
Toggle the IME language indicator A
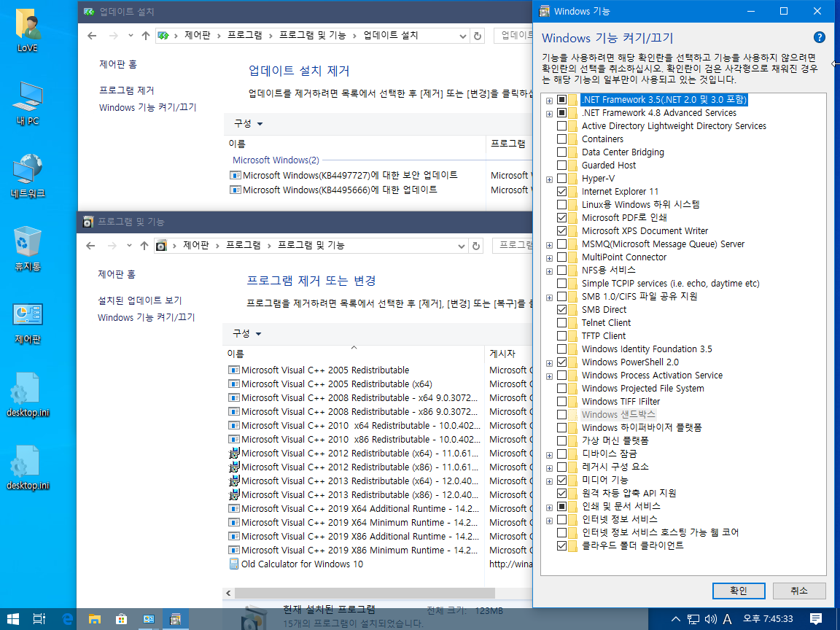pos(727,619)
